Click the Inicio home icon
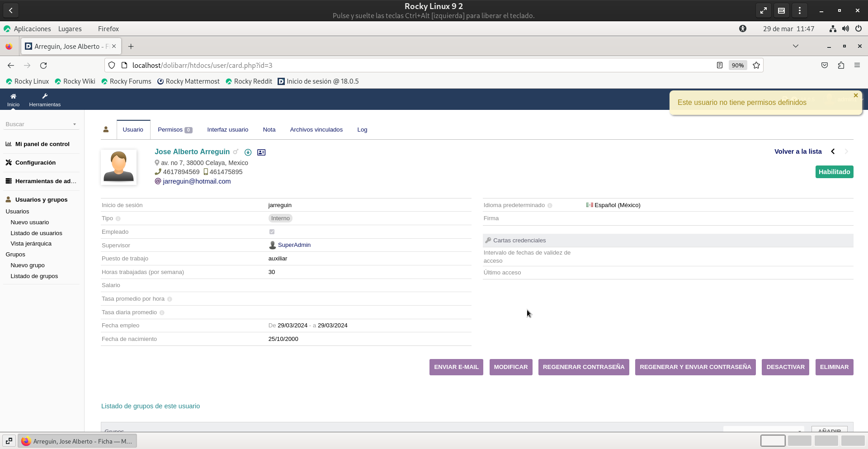 point(13,96)
